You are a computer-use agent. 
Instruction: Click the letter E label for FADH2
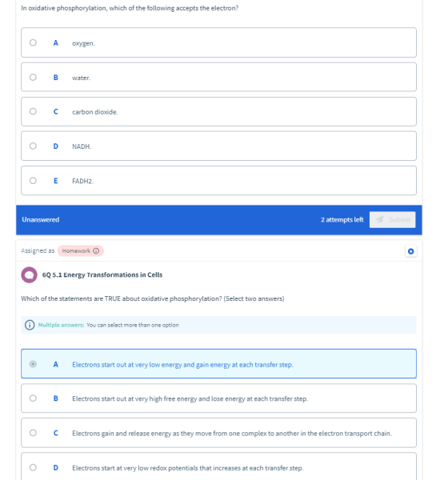[x=55, y=181]
